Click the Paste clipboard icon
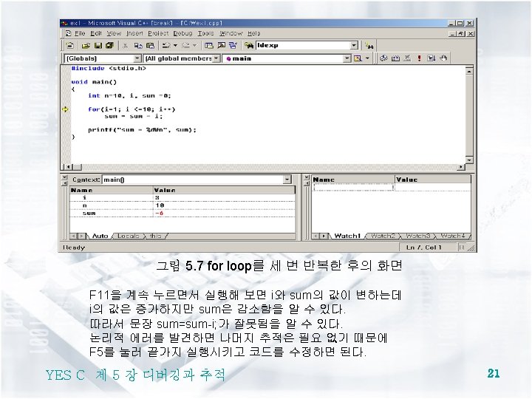This screenshot has width=532, height=399. 150,46
